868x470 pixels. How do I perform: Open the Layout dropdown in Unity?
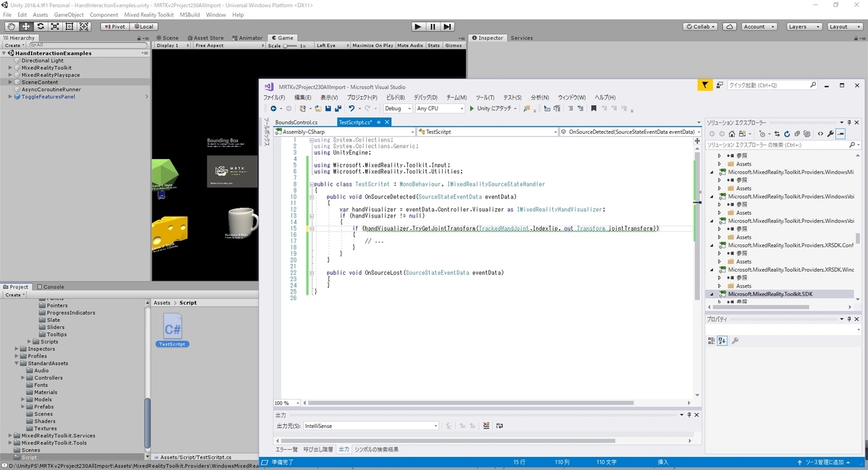click(843, 27)
